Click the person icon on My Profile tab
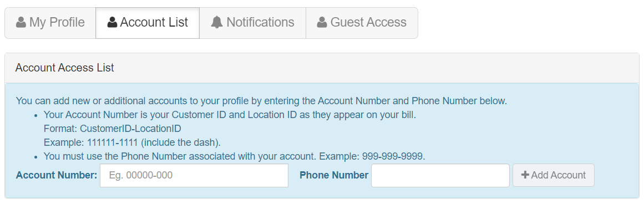 click(21, 22)
